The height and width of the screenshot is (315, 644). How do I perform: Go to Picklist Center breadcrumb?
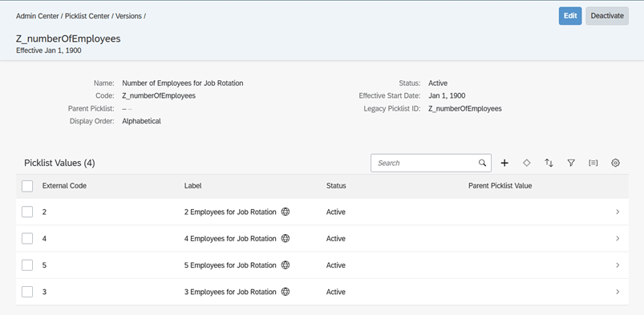click(87, 16)
